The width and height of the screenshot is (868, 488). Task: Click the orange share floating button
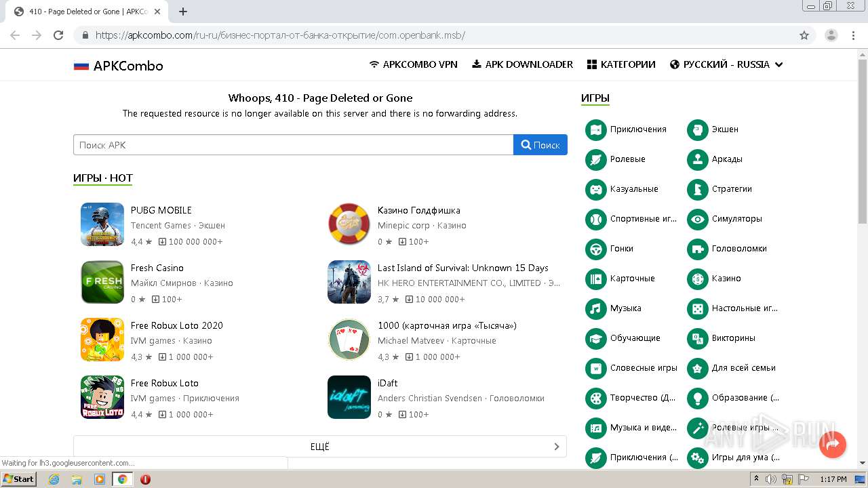pyautogui.click(x=833, y=444)
